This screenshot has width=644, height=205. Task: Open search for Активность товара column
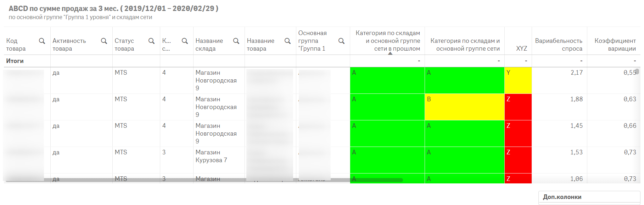pos(104,41)
